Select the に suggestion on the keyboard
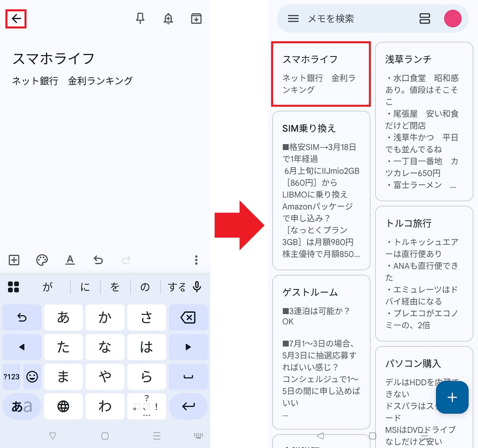This screenshot has width=478, height=448. [85, 287]
